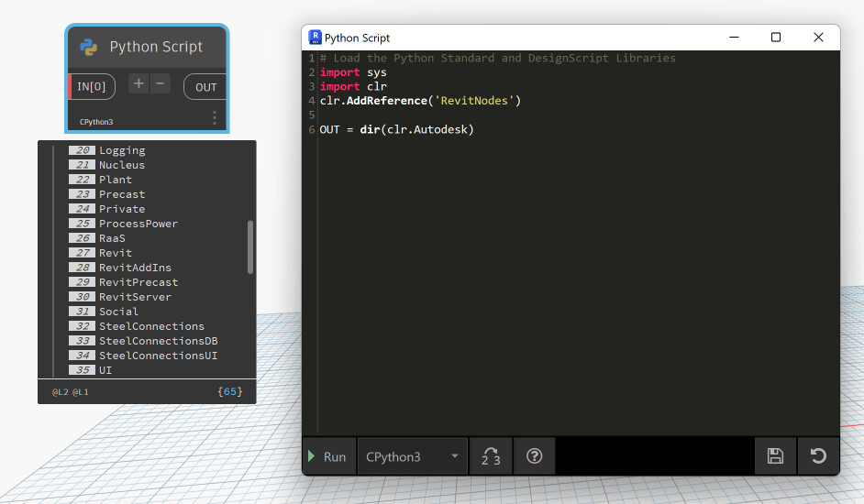864x504 pixels.
Task: Close the Python Script editor window
Action: pyautogui.click(x=818, y=38)
